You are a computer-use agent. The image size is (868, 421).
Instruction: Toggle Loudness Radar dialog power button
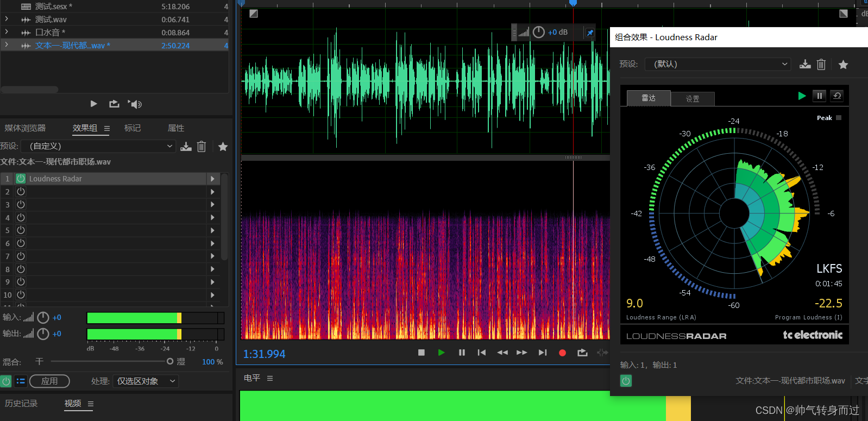(626, 381)
